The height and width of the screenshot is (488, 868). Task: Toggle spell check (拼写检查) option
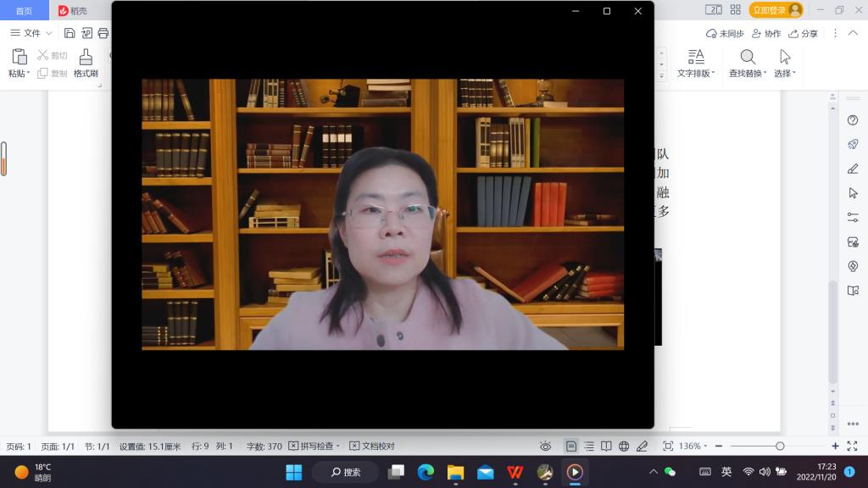(x=314, y=446)
